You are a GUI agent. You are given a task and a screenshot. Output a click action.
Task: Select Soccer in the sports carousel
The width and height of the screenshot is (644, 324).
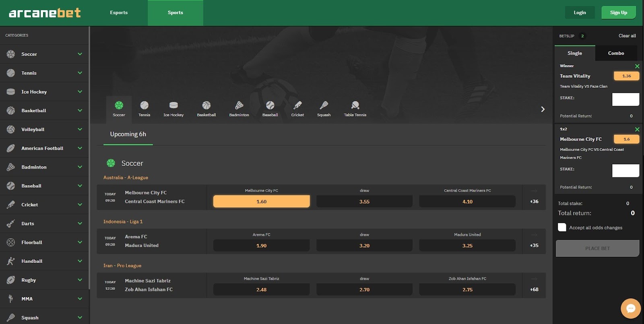pos(119,109)
